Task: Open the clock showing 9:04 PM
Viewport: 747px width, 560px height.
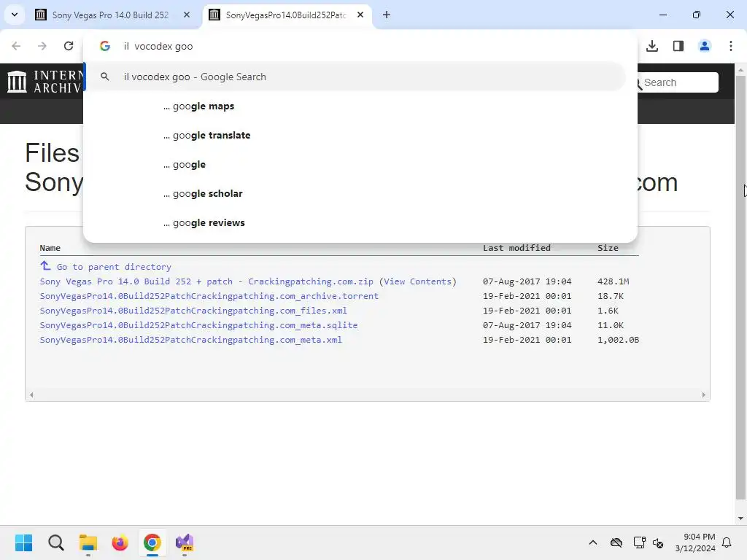Action: pyautogui.click(x=695, y=542)
